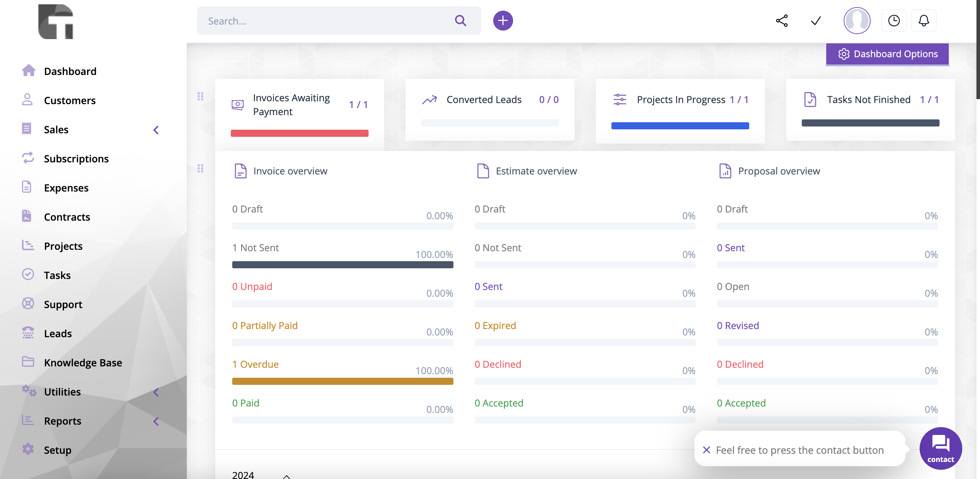The height and width of the screenshot is (479, 980).
Task: Expand the Reports submenu chevron
Action: coord(156,421)
